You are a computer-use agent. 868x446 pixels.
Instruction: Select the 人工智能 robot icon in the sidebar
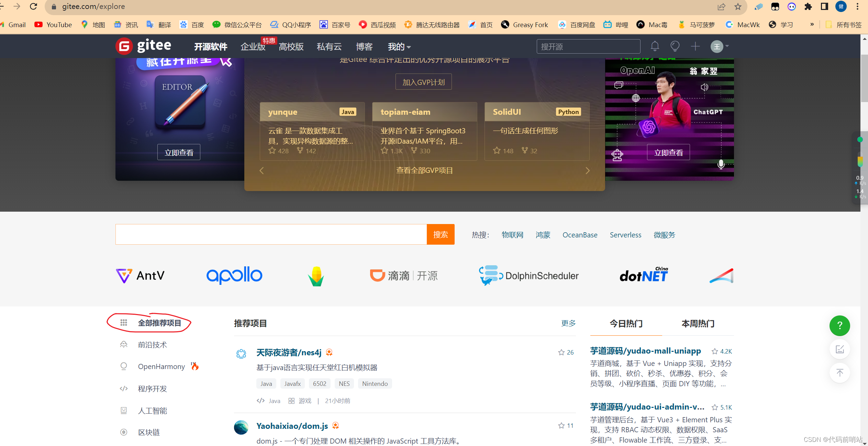[124, 410]
